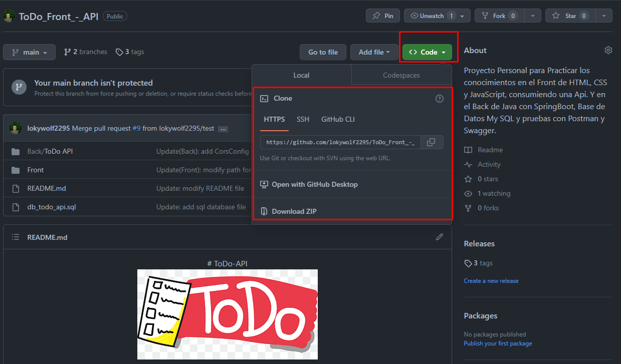Click the file icon beside db_todo_api.sql
Screen dimensions: 621x364
point(16,207)
